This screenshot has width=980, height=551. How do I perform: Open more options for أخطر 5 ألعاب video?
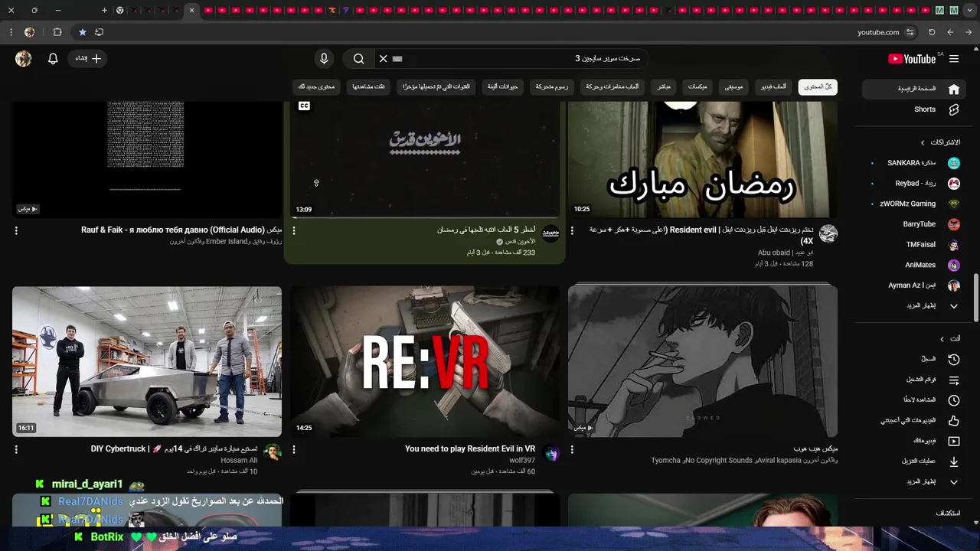point(294,230)
